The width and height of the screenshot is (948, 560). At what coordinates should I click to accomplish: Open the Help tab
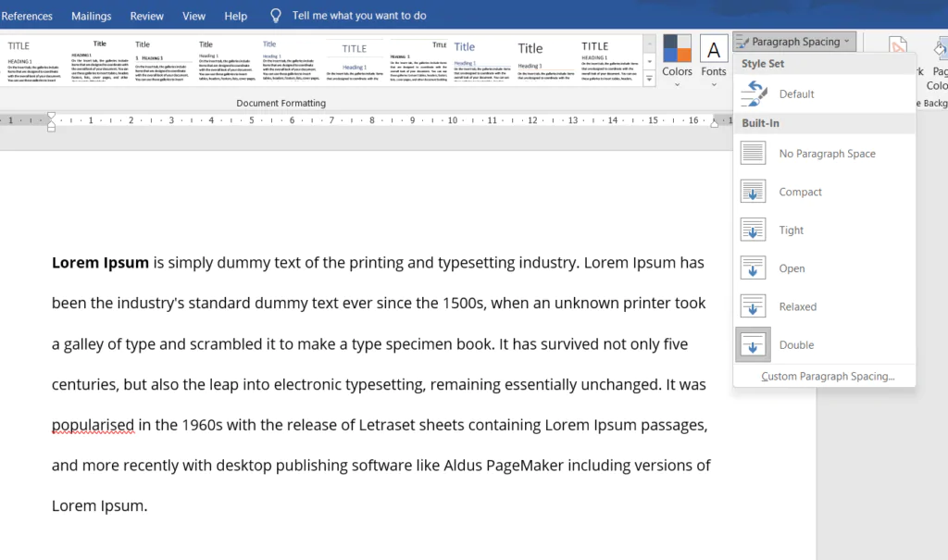click(x=236, y=17)
